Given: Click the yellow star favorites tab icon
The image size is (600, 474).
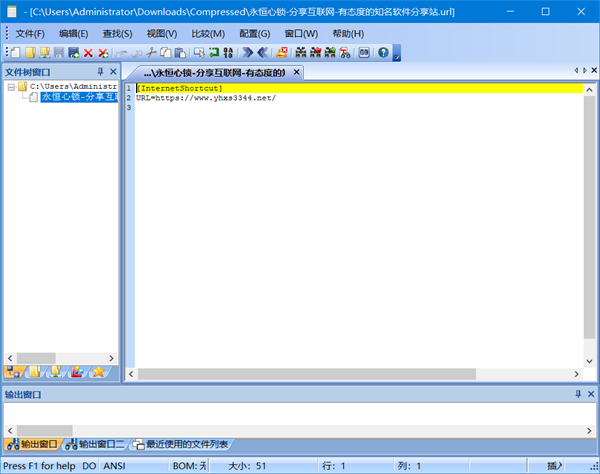Looking at the screenshot, I should tap(98, 372).
